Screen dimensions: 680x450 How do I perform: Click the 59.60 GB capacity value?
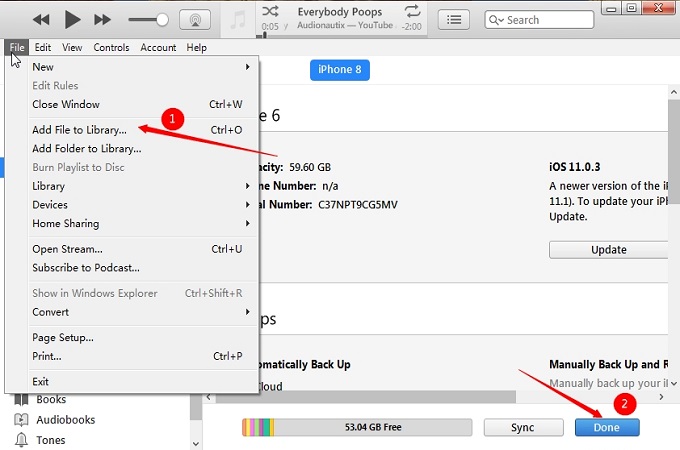point(310,167)
